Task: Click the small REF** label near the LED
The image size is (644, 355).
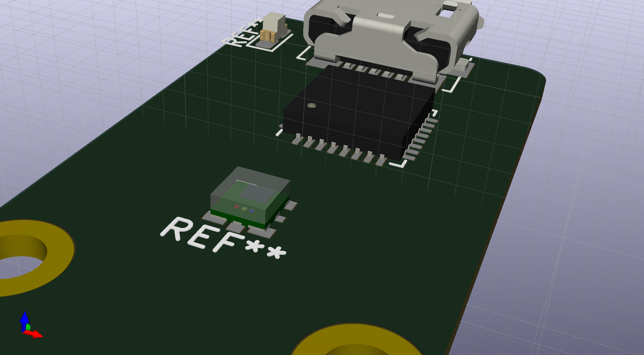Action: point(243,32)
